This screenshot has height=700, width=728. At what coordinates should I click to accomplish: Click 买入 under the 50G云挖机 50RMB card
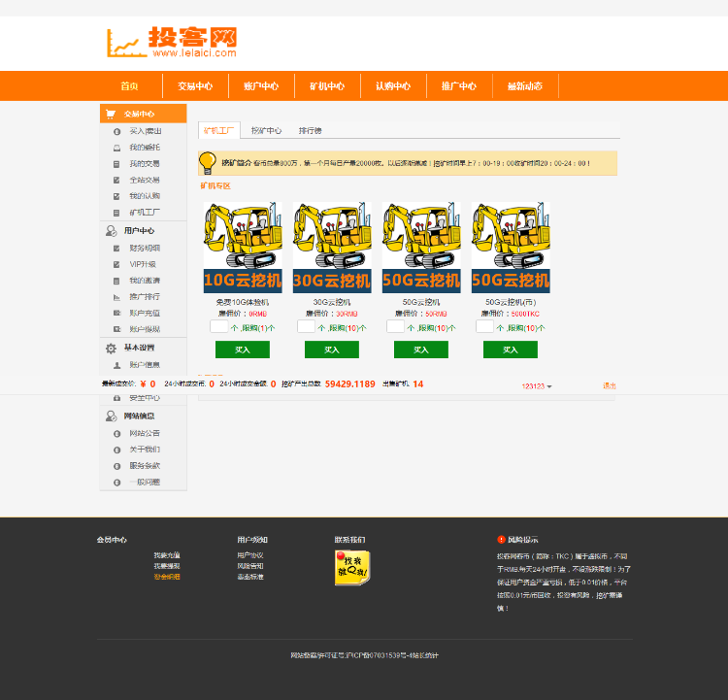(x=421, y=350)
